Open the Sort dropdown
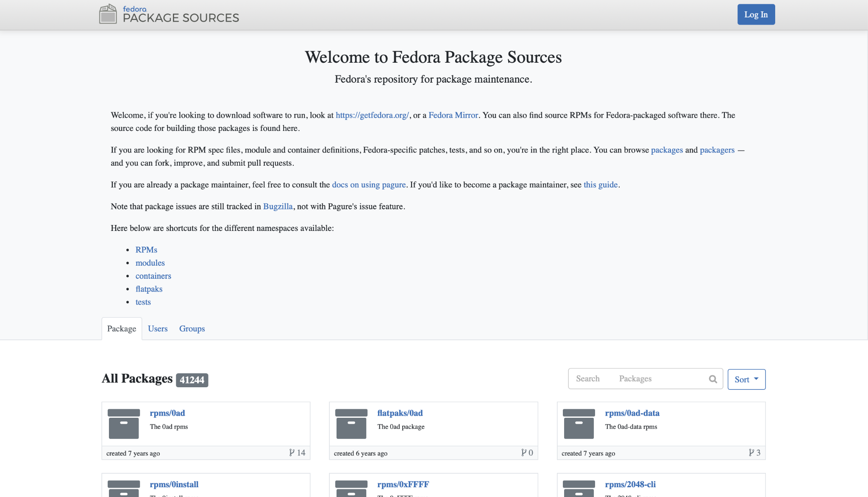This screenshot has height=497, width=868. pos(746,379)
